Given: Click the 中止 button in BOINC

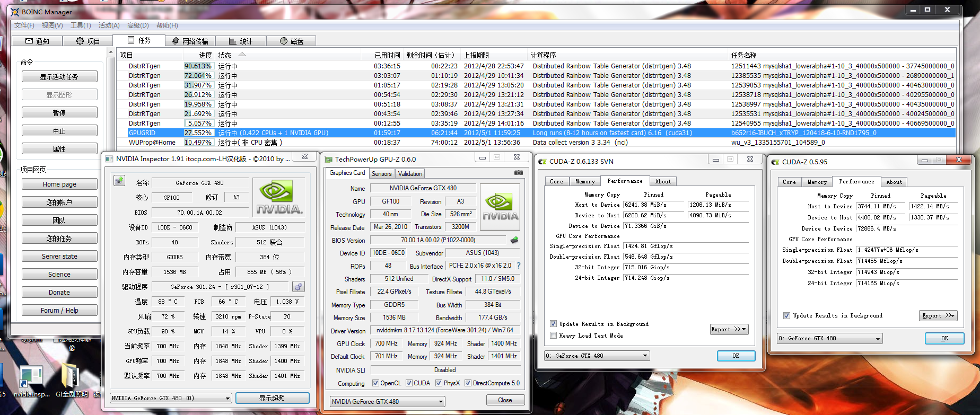Looking at the screenshot, I should tap(59, 131).
